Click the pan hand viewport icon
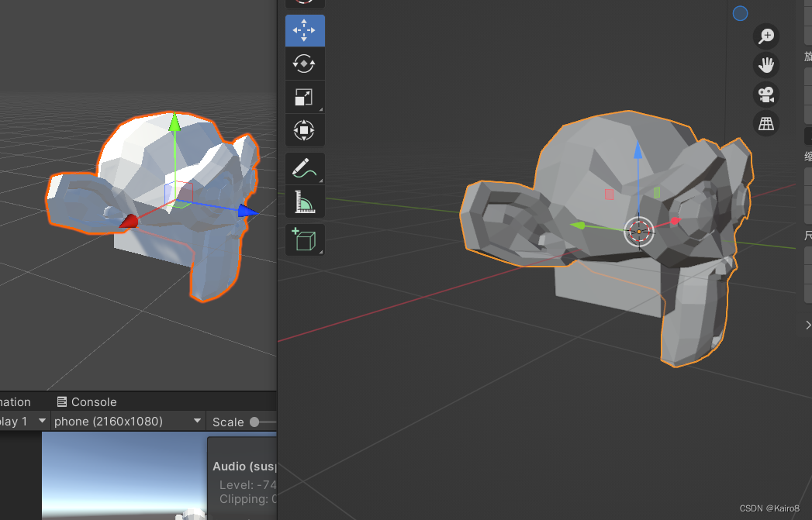This screenshot has width=812, height=520. pyautogui.click(x=766, y=65)
